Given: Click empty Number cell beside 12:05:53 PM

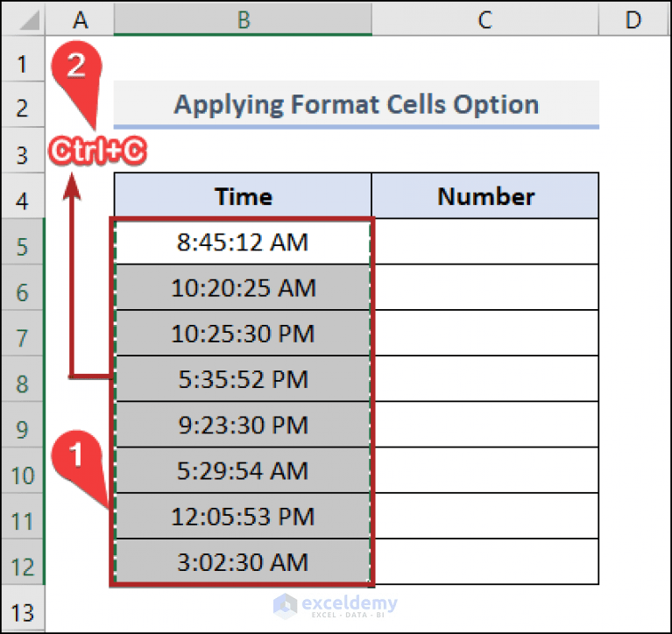Looking at the screenshot, I should [486, 516].
